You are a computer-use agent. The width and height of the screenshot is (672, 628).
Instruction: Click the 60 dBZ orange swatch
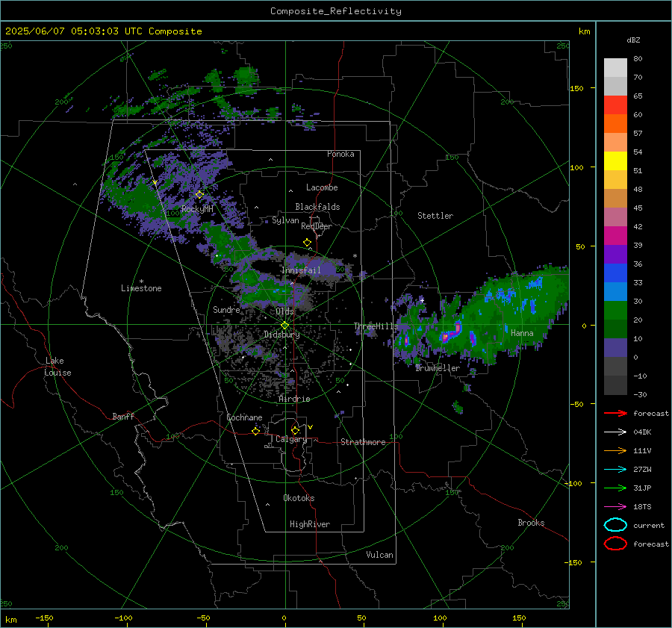615,123
